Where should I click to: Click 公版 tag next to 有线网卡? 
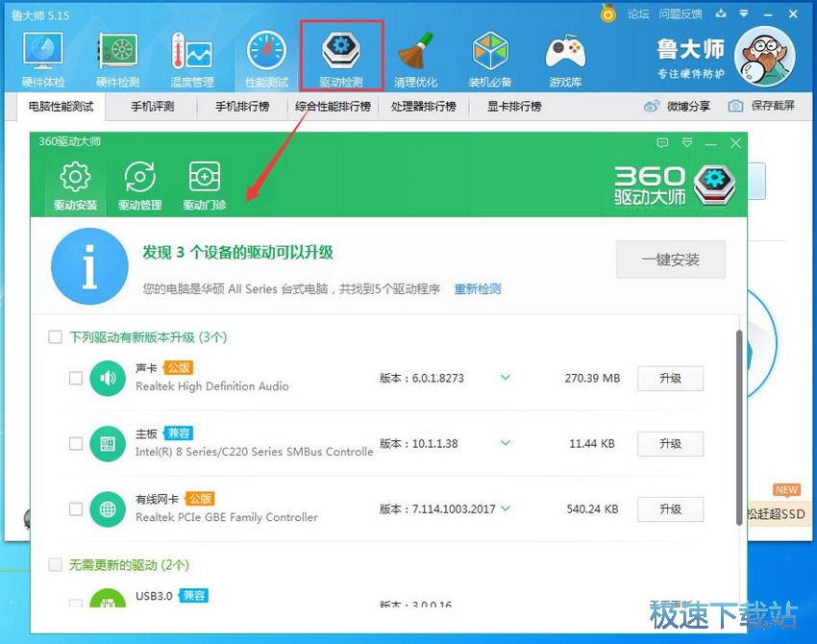pos(200,499)
